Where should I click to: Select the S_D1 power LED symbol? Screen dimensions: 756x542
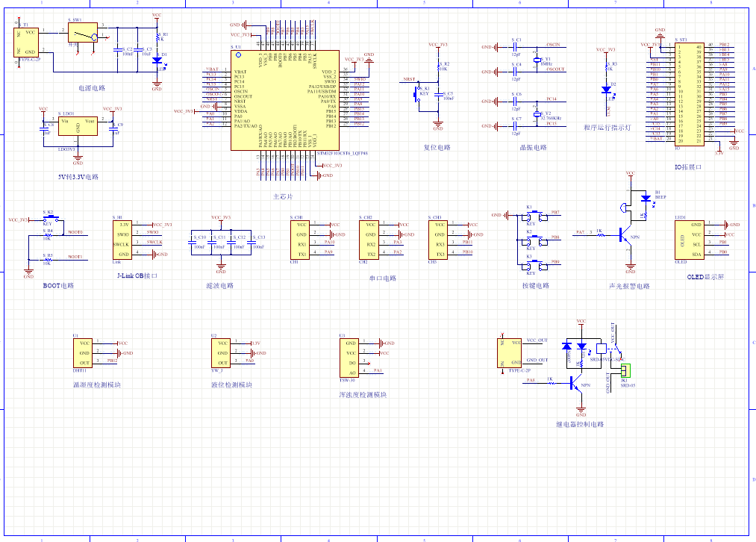click(157, 60)
